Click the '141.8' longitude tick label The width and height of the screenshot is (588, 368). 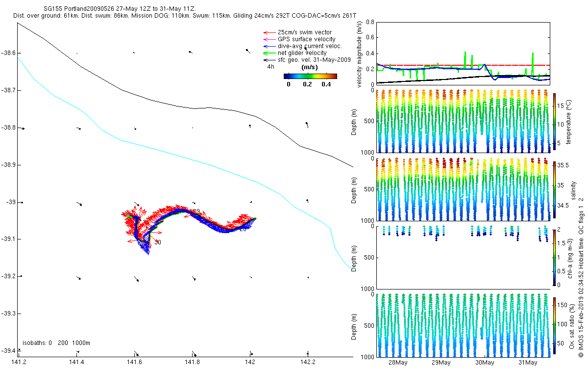192,362
